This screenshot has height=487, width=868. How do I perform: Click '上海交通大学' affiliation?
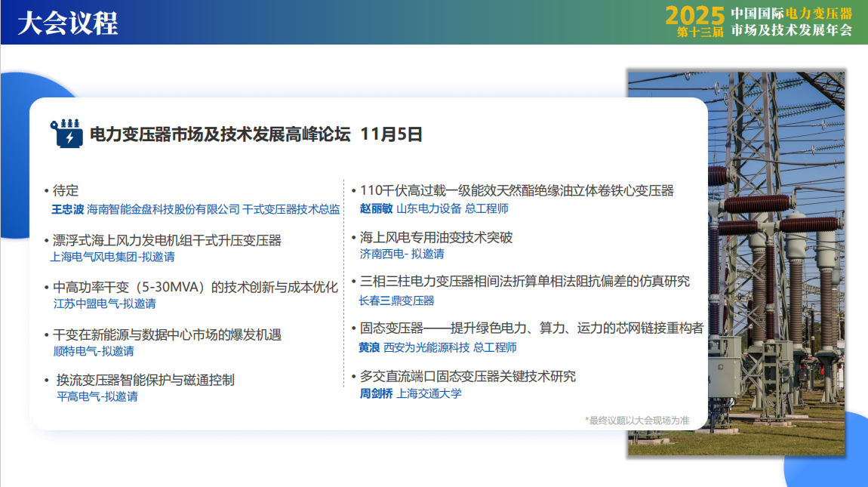tap(429, 394)
